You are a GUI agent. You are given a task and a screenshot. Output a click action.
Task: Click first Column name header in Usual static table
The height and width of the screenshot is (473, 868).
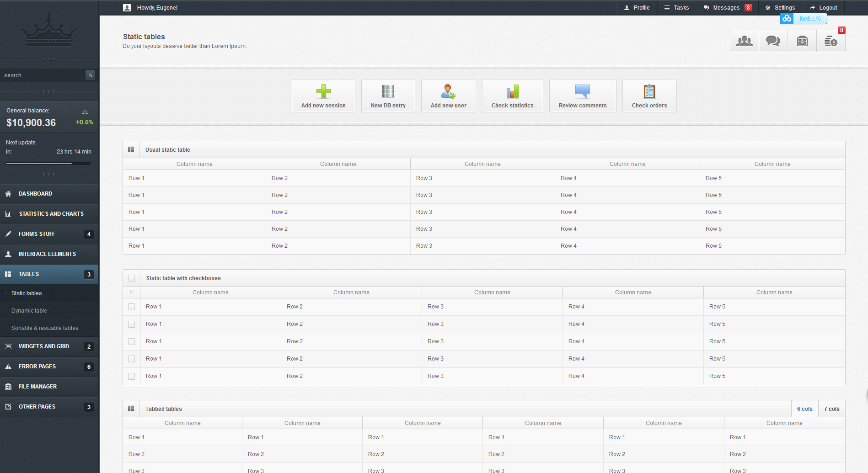(x=194, y=164)
